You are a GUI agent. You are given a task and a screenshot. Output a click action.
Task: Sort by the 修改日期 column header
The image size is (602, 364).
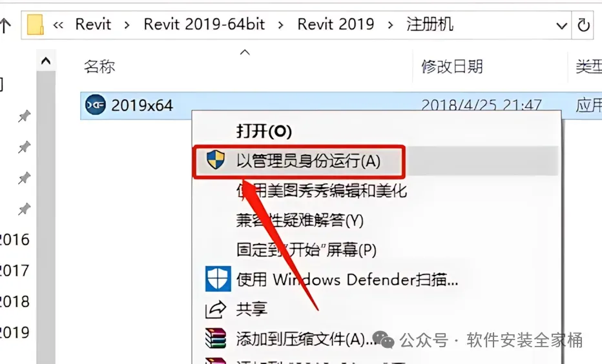pos(452,66)
